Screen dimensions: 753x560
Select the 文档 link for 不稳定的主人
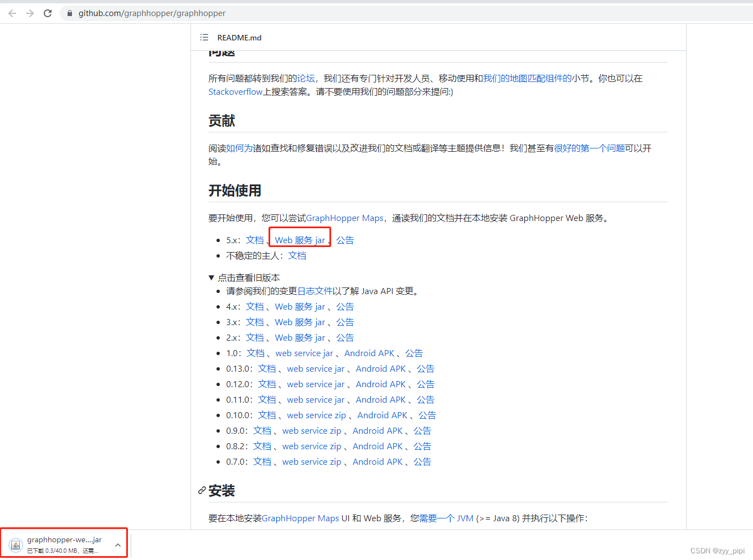(297, 255)
